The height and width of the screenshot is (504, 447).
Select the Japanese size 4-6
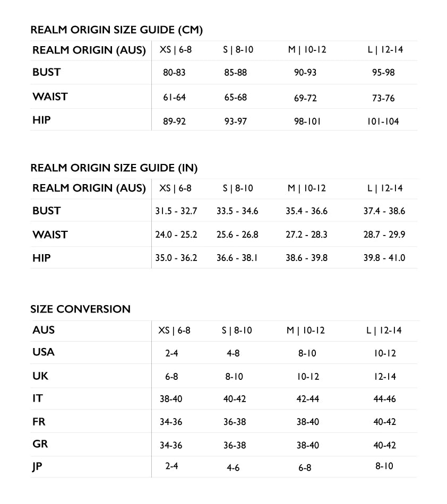click(x=233, y=468)
